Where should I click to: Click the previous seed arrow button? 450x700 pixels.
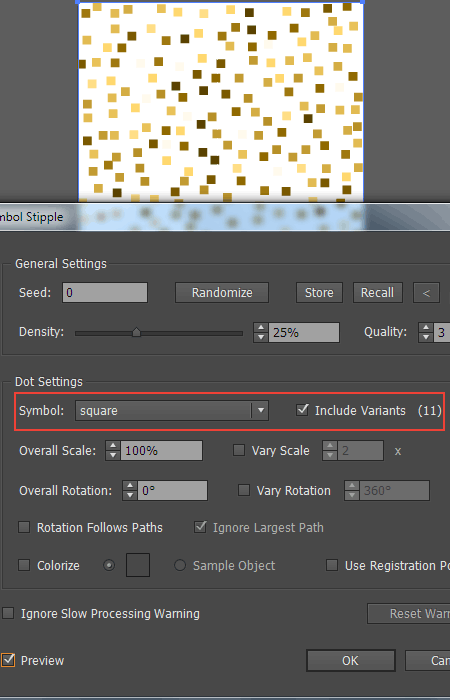click(426, 293)
